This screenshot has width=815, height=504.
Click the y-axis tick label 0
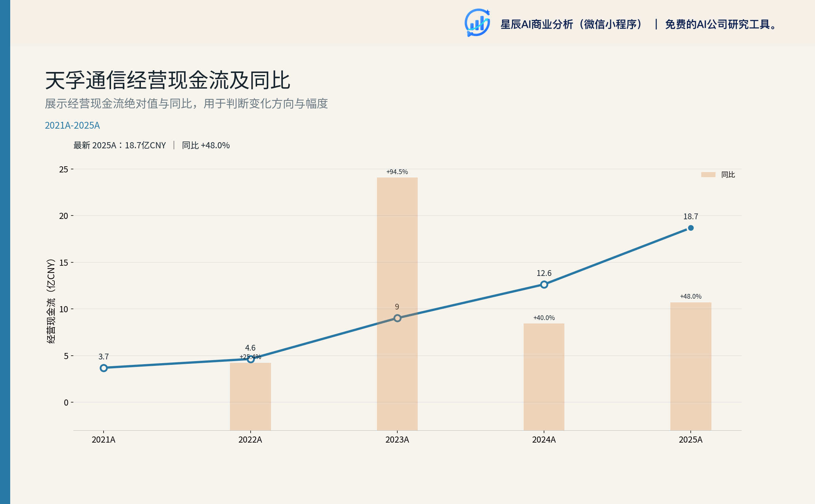[66, 403]
